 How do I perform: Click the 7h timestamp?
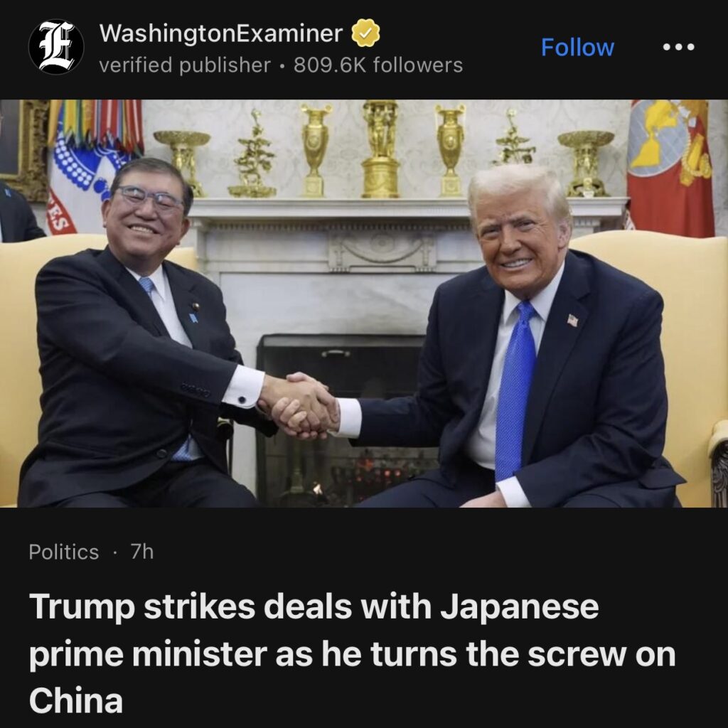point(141,552)
